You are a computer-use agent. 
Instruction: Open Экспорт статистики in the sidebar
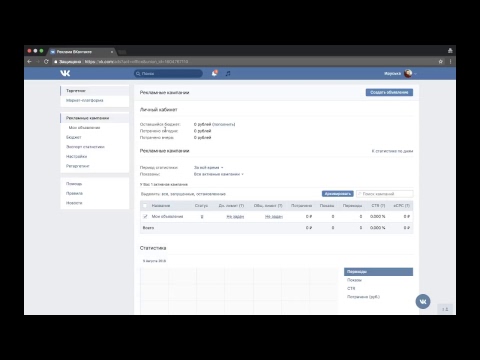tap(85, 147)
